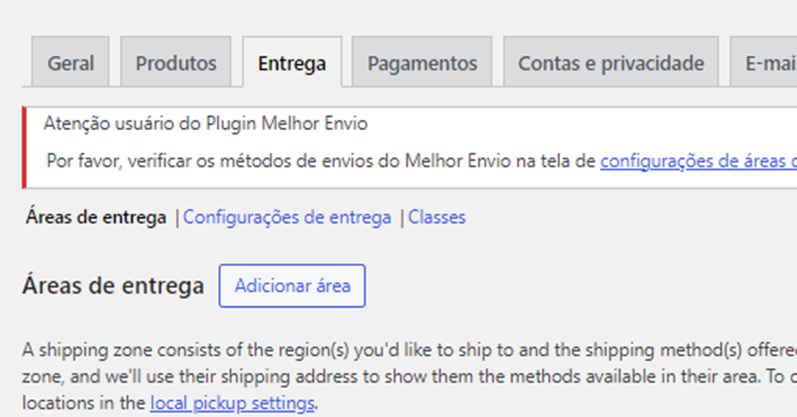Open the Classes sub-section link
This screenshot has width=797, height=417.
437,217
